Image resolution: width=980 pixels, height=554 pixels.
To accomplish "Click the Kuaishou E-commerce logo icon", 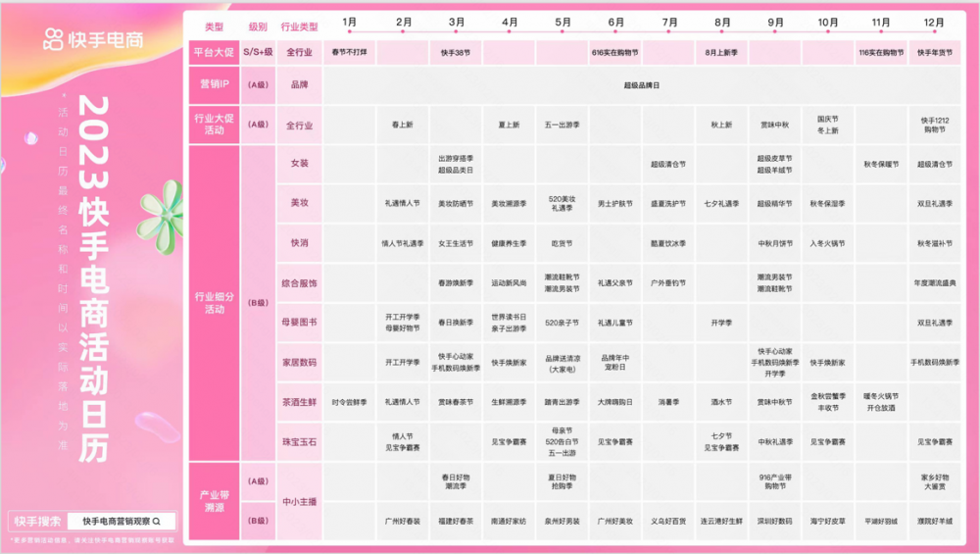I will tap(52, 39).
